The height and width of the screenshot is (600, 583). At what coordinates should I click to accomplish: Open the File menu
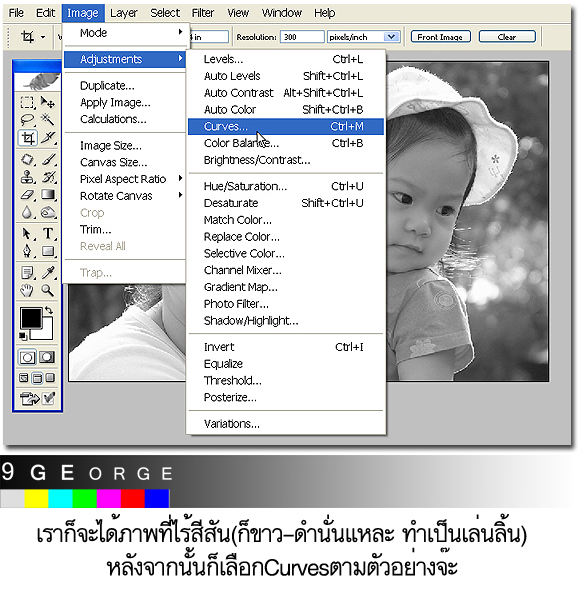(16, 13)
